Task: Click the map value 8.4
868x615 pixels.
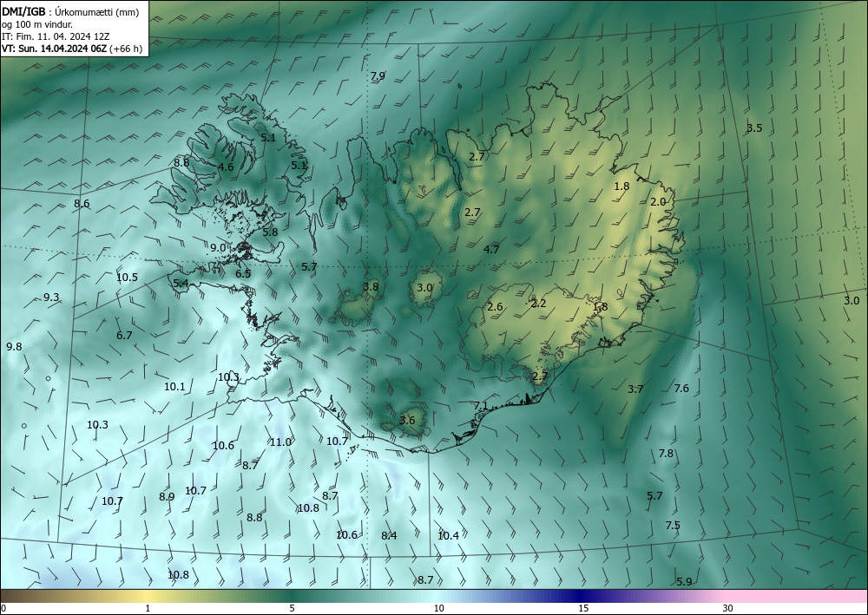Action: pyautogui.click(x=389, y=535)
